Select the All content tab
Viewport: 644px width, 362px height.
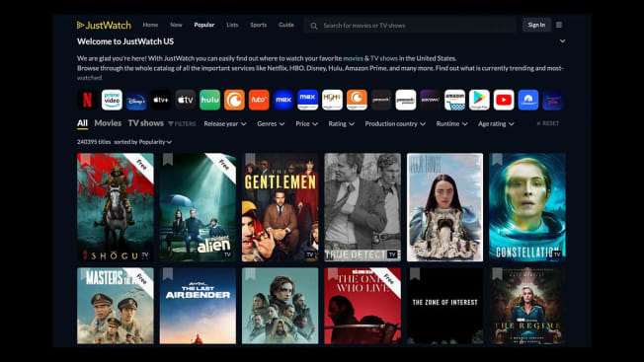82,123
